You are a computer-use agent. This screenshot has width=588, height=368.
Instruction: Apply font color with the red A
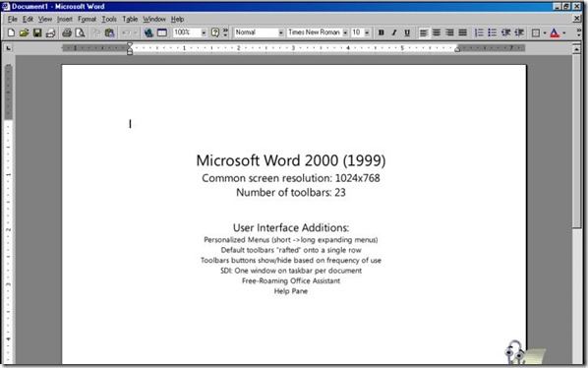tap(555, 32)
